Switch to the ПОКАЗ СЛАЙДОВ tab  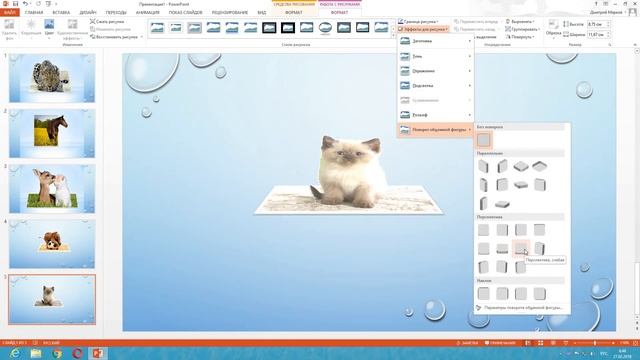pos(186,13)
